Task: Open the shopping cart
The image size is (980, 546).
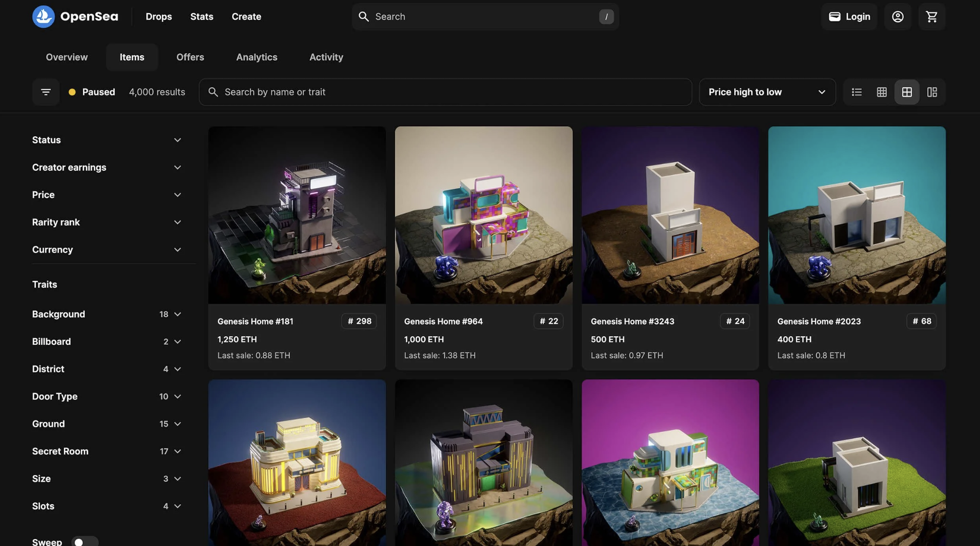Action: (x=932, y=16)
